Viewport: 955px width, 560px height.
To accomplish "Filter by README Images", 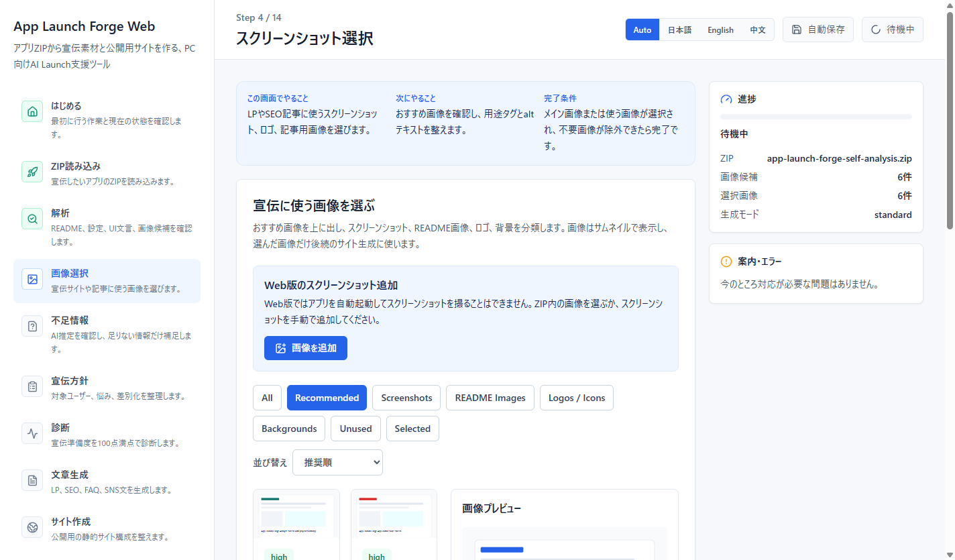I will pyautogui.click(x=490, y=398).
